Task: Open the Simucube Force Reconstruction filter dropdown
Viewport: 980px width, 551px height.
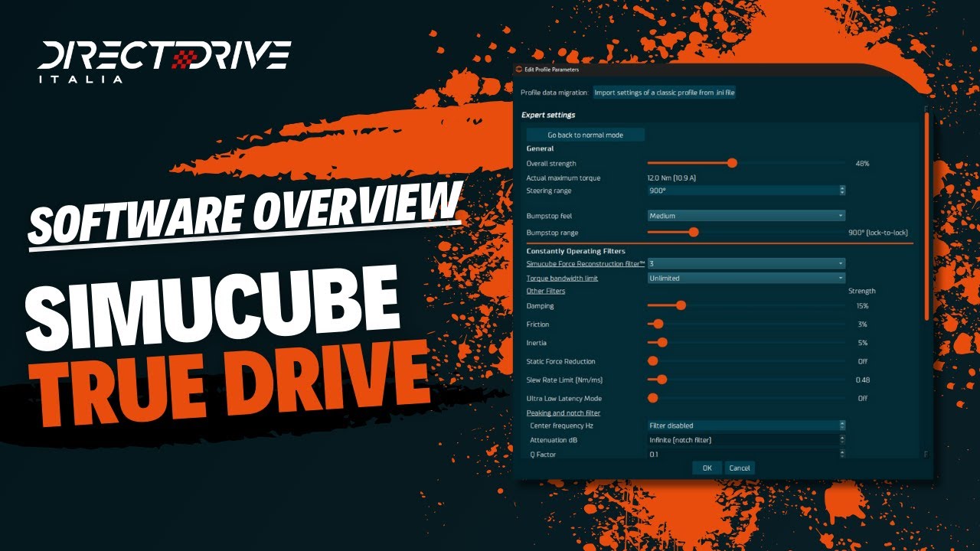Action: click(746, 263)
